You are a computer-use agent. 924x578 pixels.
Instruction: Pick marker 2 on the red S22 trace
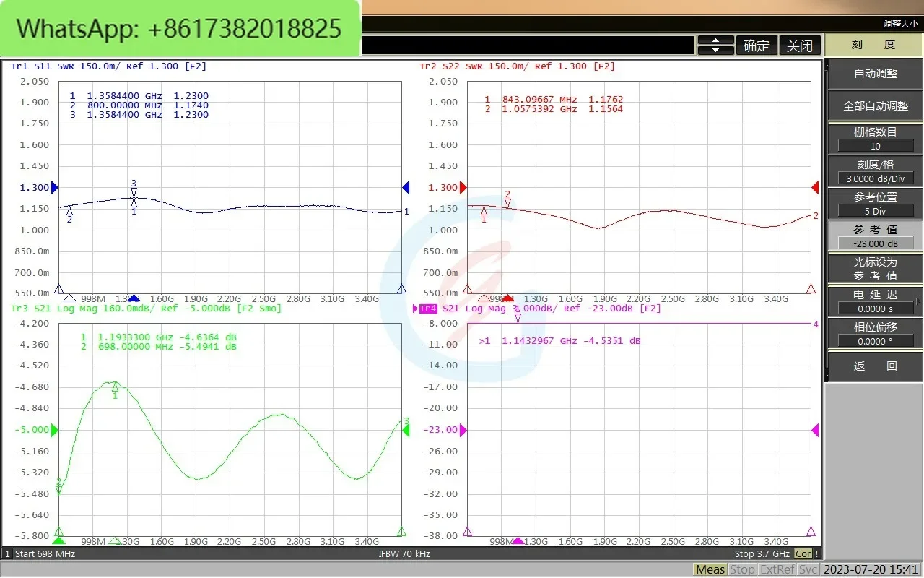pos(507,202)
